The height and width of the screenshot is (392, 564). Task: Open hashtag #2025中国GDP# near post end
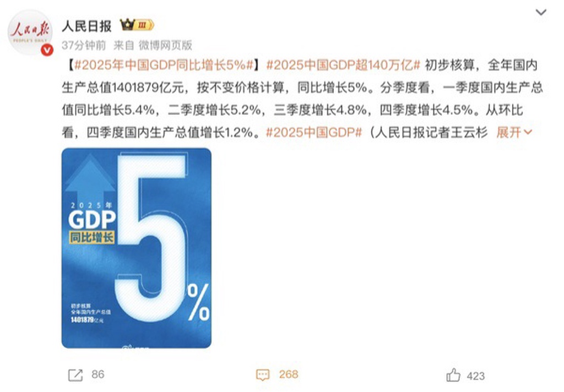(x=313, y=133)
